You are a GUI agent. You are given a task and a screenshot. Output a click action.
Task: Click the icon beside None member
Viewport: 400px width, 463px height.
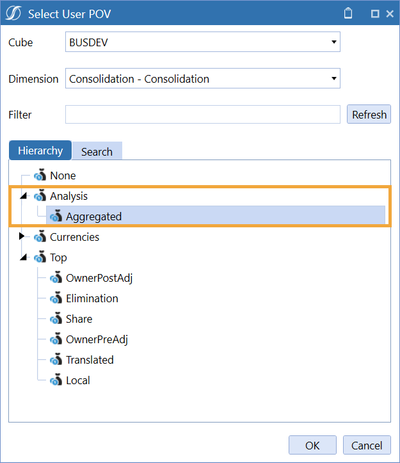(40, 175)
